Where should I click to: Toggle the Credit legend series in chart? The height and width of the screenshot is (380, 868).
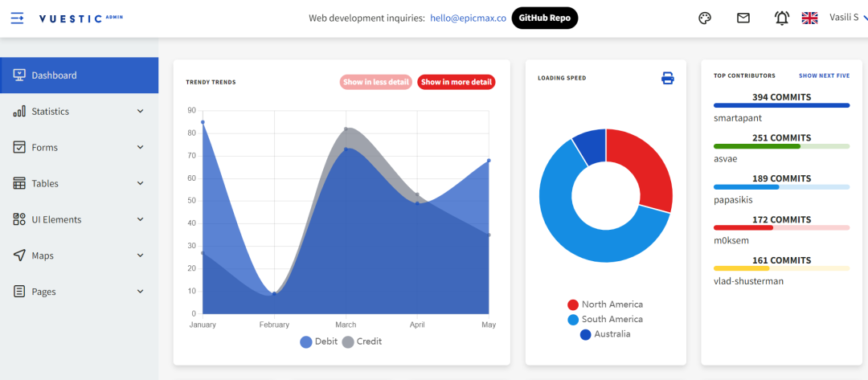click(360, 341)
